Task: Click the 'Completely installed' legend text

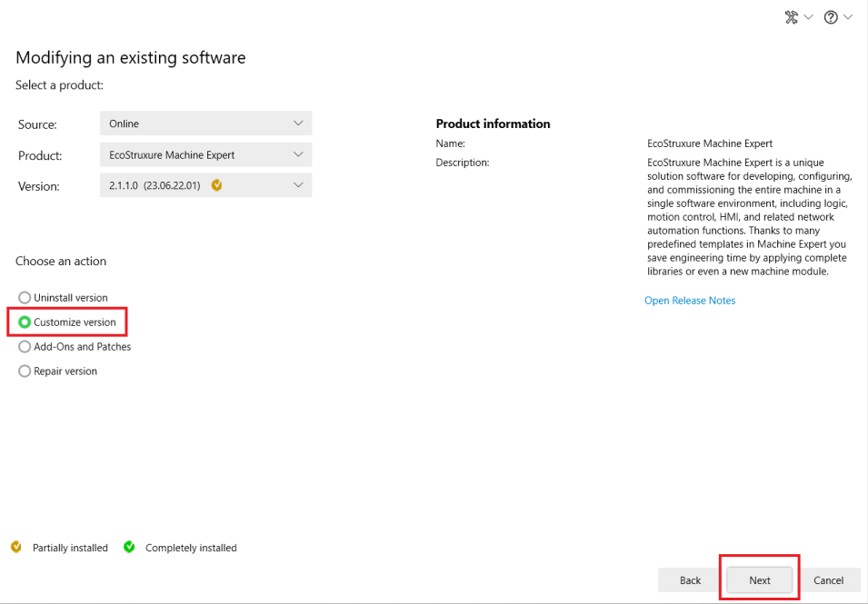Action: click(x=191, y=548)
